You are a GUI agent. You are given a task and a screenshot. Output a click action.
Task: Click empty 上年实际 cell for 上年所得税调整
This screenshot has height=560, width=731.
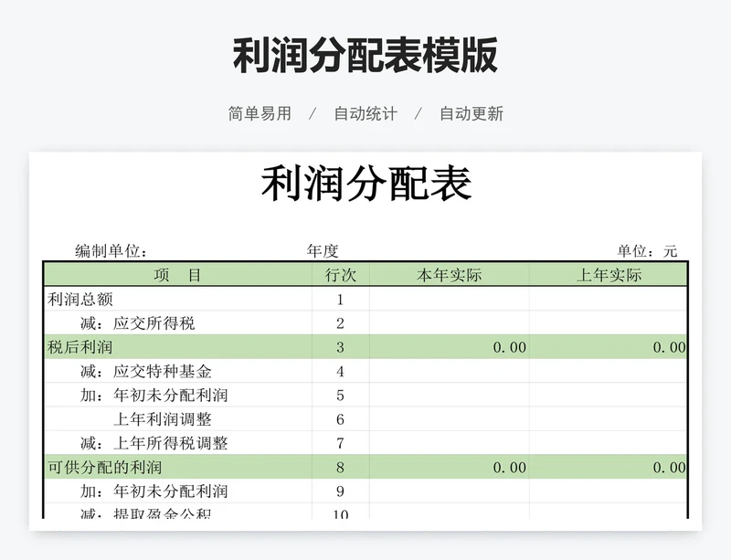pyautogui.click(x=609, y=443)
